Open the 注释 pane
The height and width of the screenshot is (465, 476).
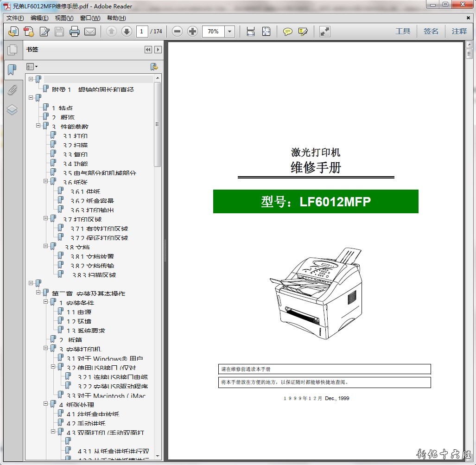(x=459, y=32)
